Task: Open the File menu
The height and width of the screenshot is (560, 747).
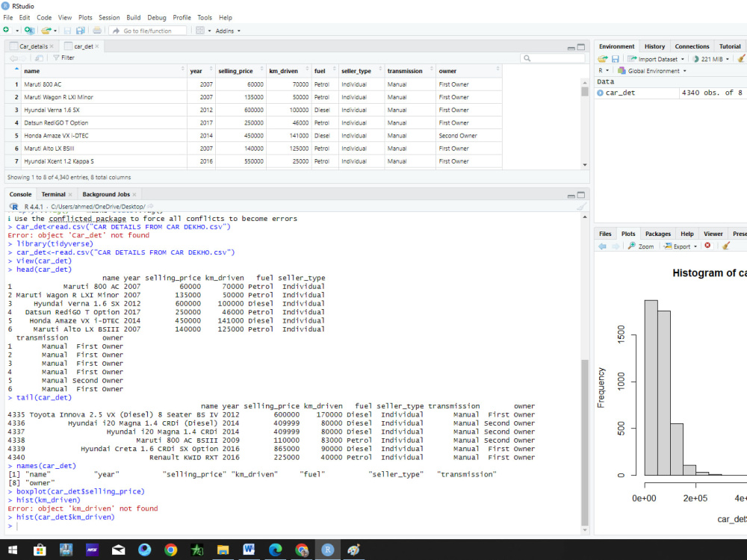Action: [x=8, y=18]
